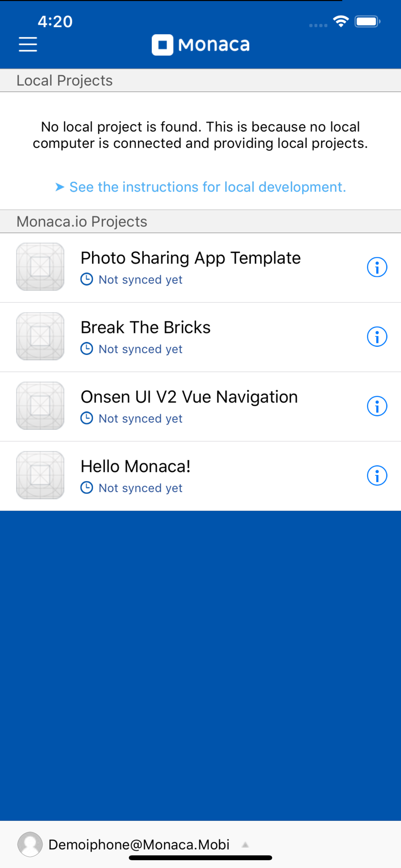The image size is (401, 868).
Task: Open instructions for local development link
Action: (207, 187)
